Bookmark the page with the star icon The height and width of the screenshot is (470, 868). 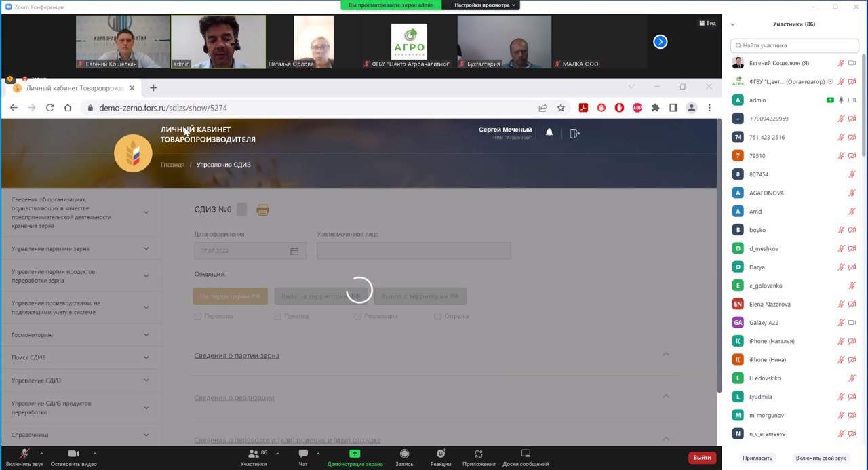coord(561,108)
